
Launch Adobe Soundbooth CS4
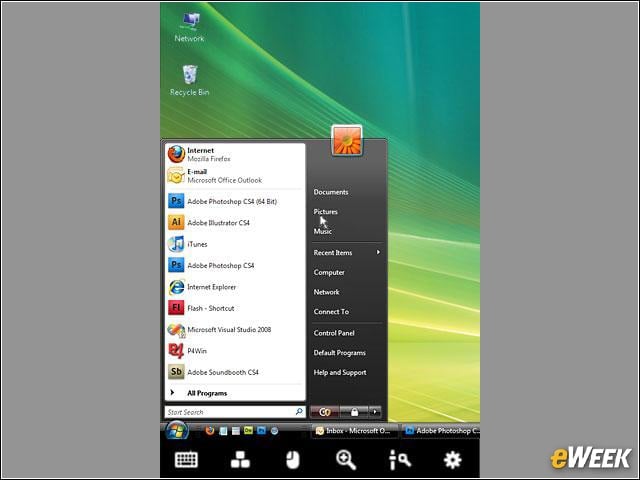[235, 372]
